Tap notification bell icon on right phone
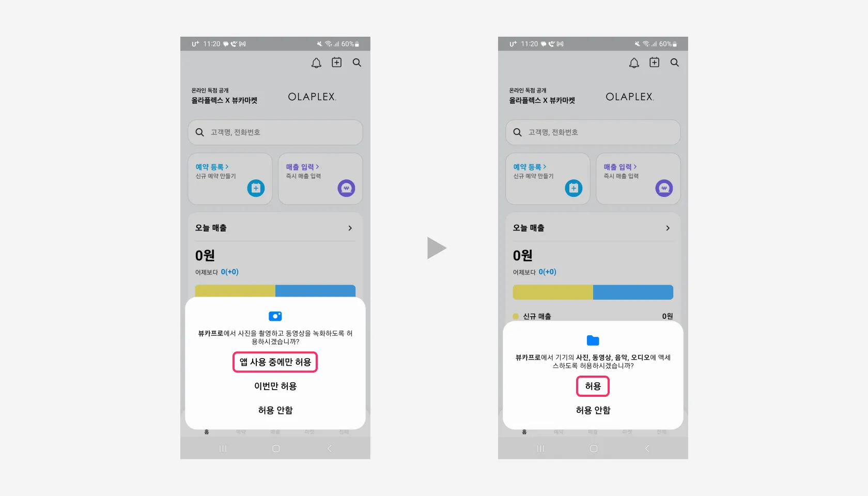The width and height of the screenshot is (868, 496). (634, 63)
